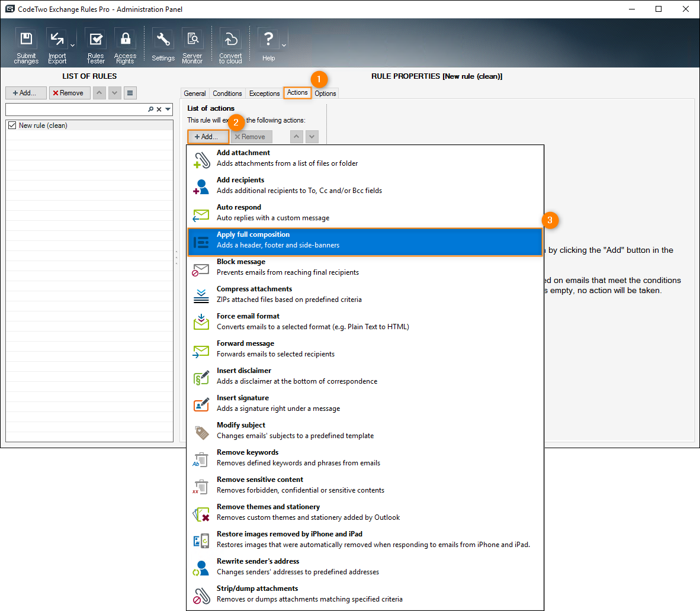Choose Rewrite sender's address action
Screen dimensions: 700x611
point(365,567)
